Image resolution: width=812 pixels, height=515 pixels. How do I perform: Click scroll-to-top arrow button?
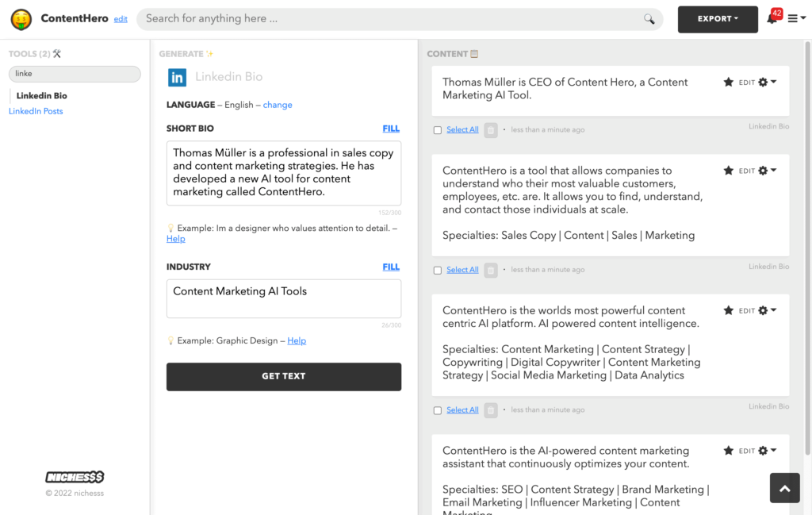pos(784,488)
